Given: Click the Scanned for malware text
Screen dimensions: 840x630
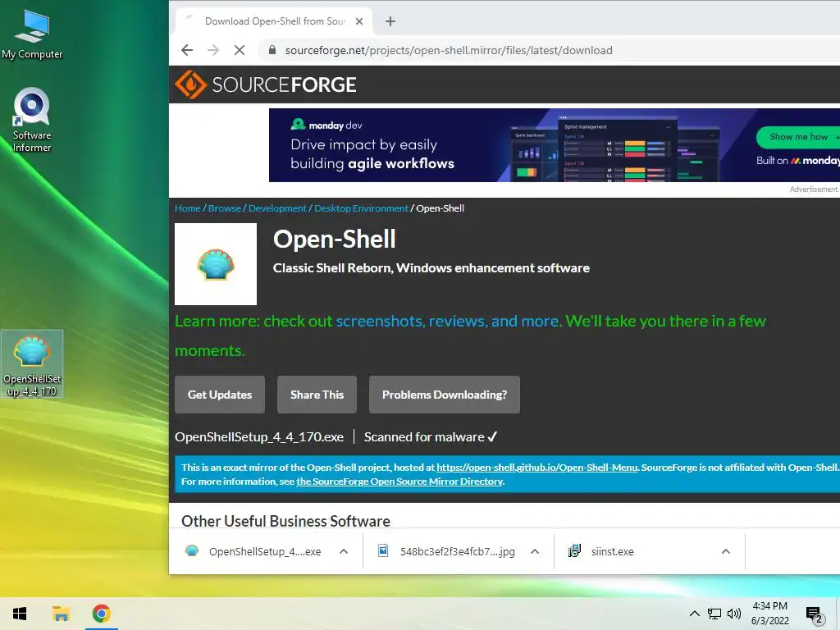Looking at the screenshot, I should pyautogui.click(x=431, y=437).
